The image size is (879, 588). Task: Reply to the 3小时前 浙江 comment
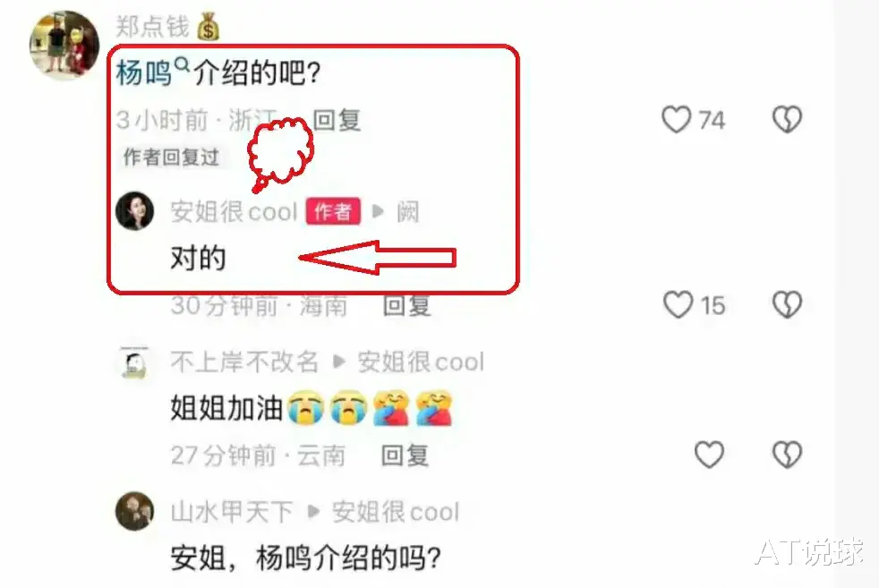pos(337,120)
